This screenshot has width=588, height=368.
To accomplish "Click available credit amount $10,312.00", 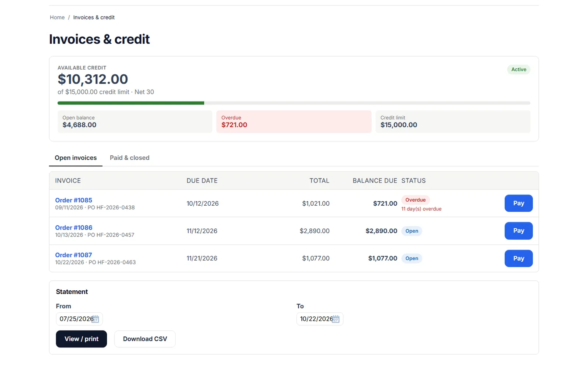I will pos(93,79).
